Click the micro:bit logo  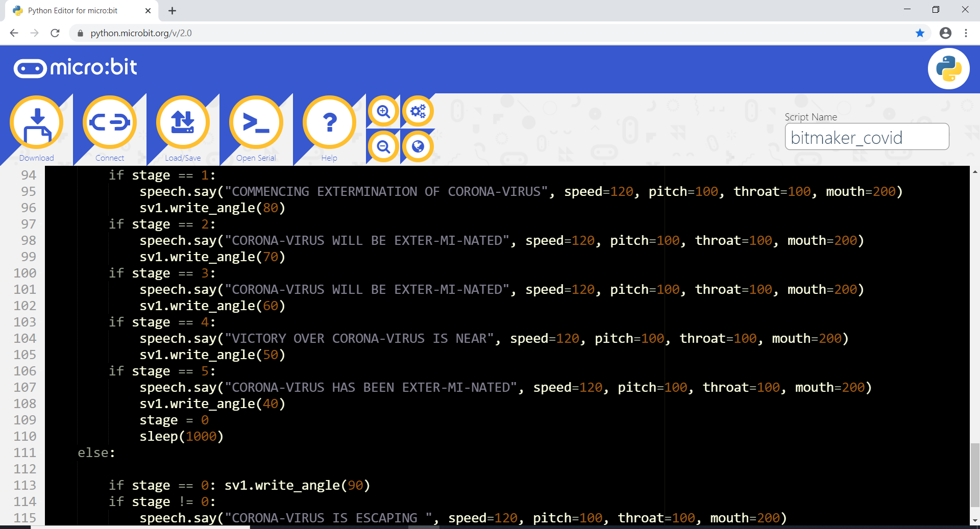pos(75,67)
